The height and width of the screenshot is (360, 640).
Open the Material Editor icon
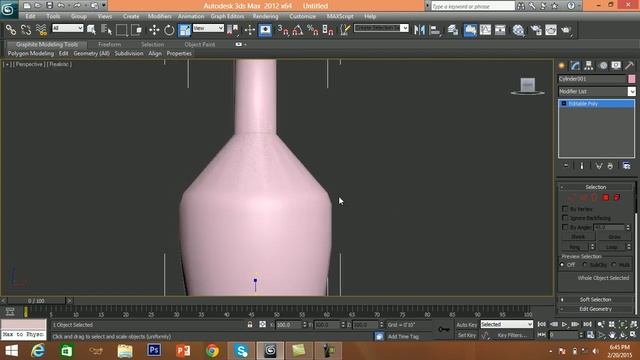point(518,30)
